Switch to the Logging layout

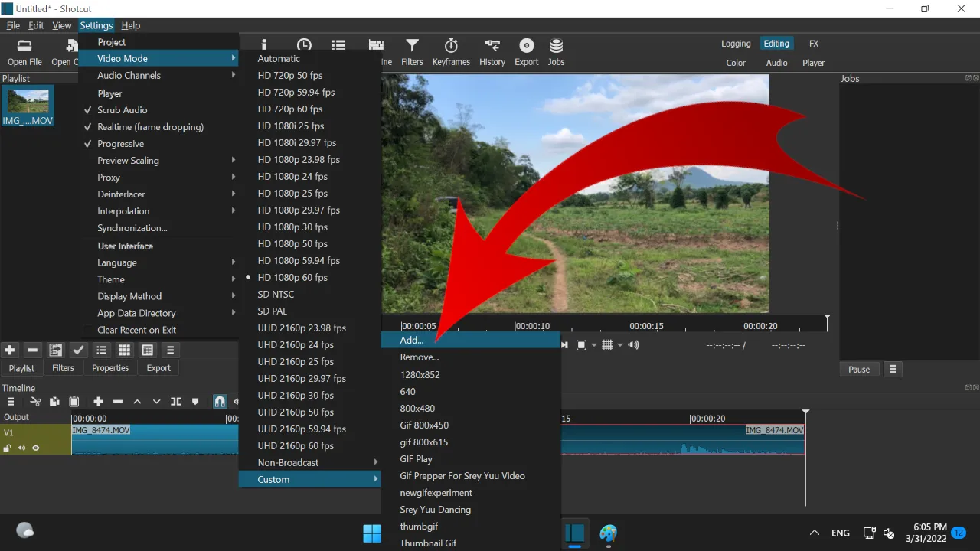coord(736,44)
